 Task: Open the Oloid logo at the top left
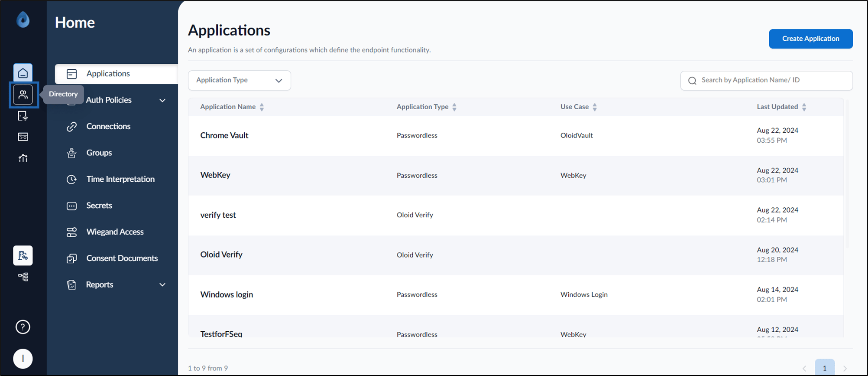click(x=23, y=20)
